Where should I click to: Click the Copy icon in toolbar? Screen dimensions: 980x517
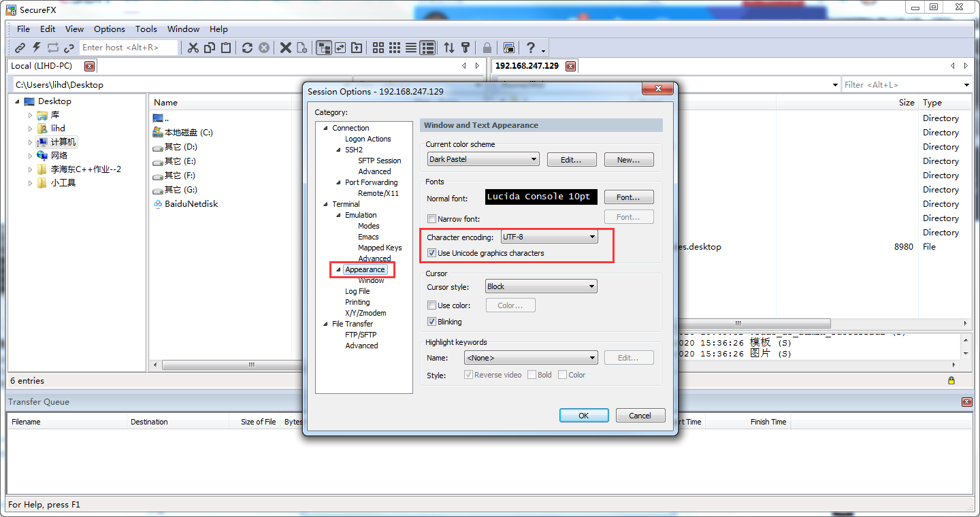(x=210, y=48)
